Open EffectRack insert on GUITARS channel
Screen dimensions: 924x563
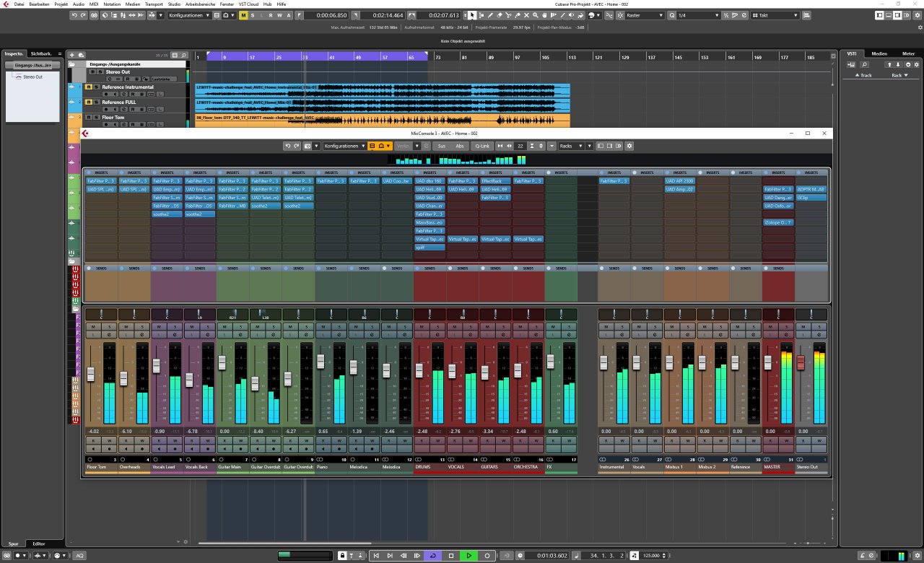point(496,181)
